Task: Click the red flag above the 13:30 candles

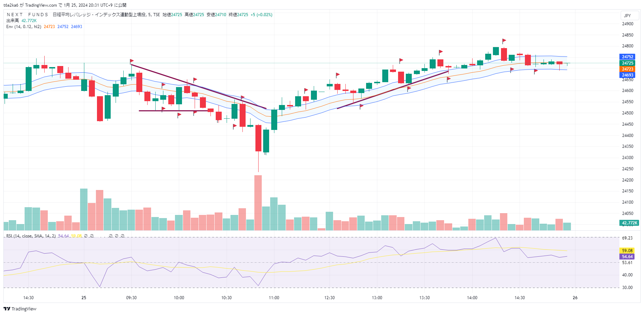Action: pyautogui.click(x=440, y=52)
